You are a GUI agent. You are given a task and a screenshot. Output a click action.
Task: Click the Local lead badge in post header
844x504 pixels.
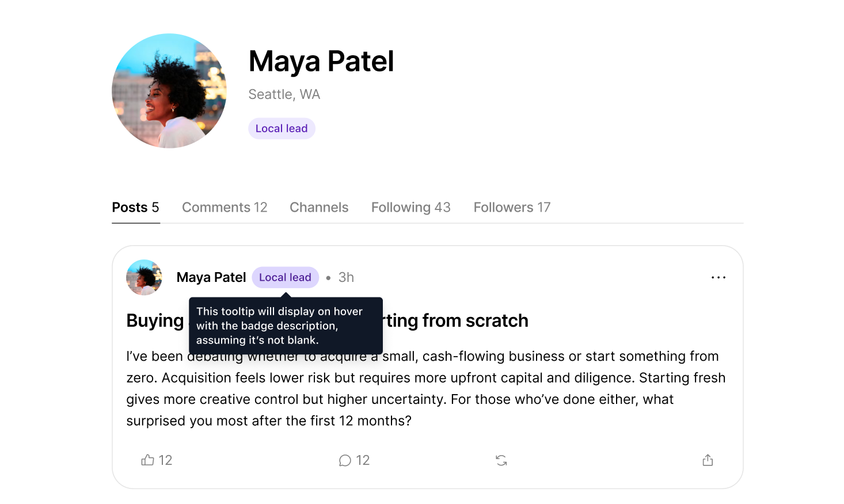(x=285, y=277)
